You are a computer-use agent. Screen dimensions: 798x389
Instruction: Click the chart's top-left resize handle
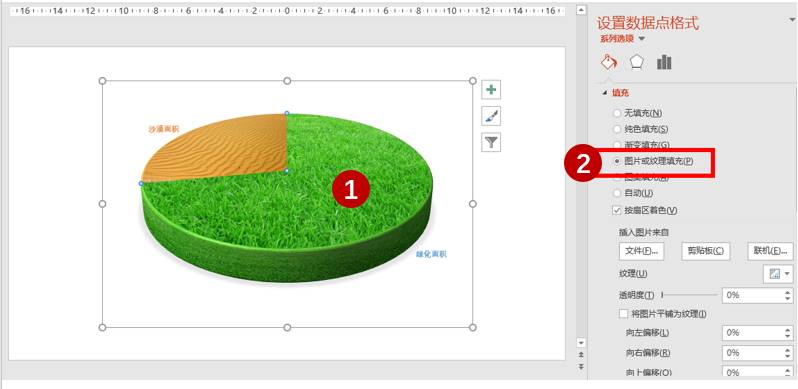tap(102, 81)
